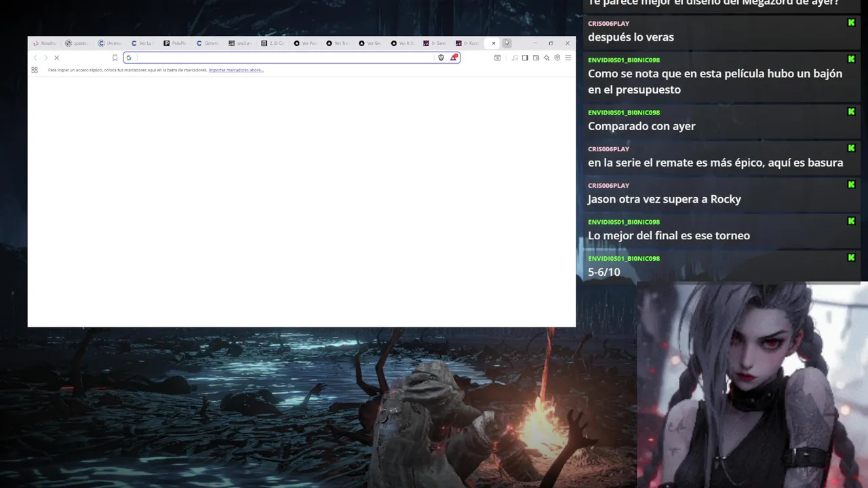Open a new tab with the plus button

click(507, 43)
